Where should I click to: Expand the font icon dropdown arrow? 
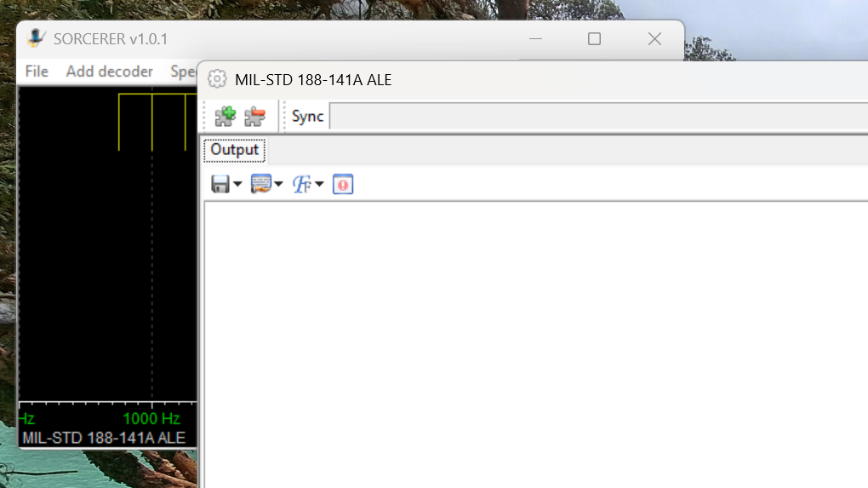(319, 184)
